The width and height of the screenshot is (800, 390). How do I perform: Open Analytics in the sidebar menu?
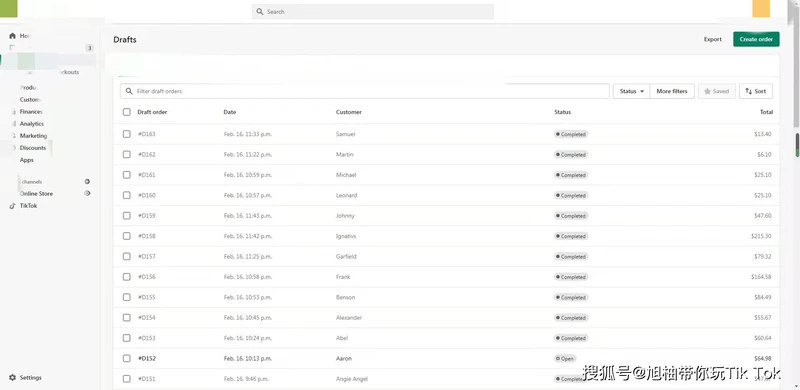click(32, 124)
